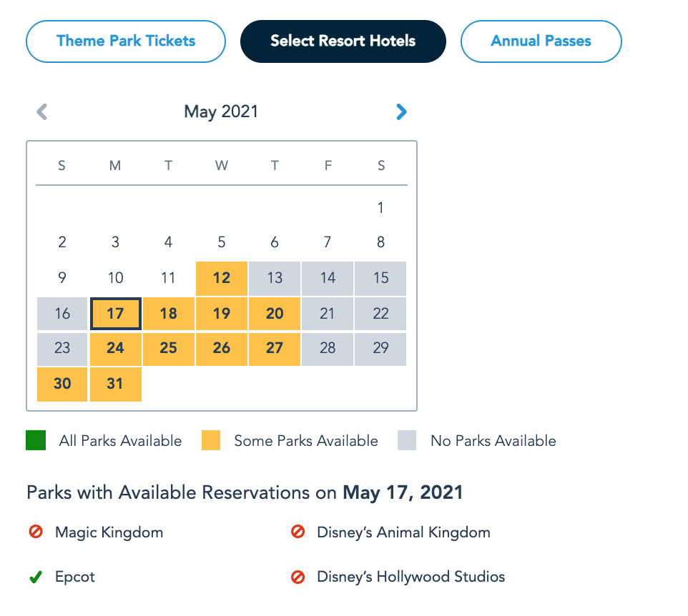Click the highlighted May 17 date

pyautogui.click(x=115, y=314)
